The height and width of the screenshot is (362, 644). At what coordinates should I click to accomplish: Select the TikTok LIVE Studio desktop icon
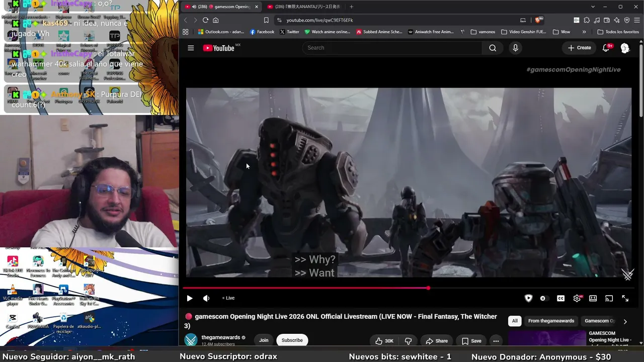point(13,266)
